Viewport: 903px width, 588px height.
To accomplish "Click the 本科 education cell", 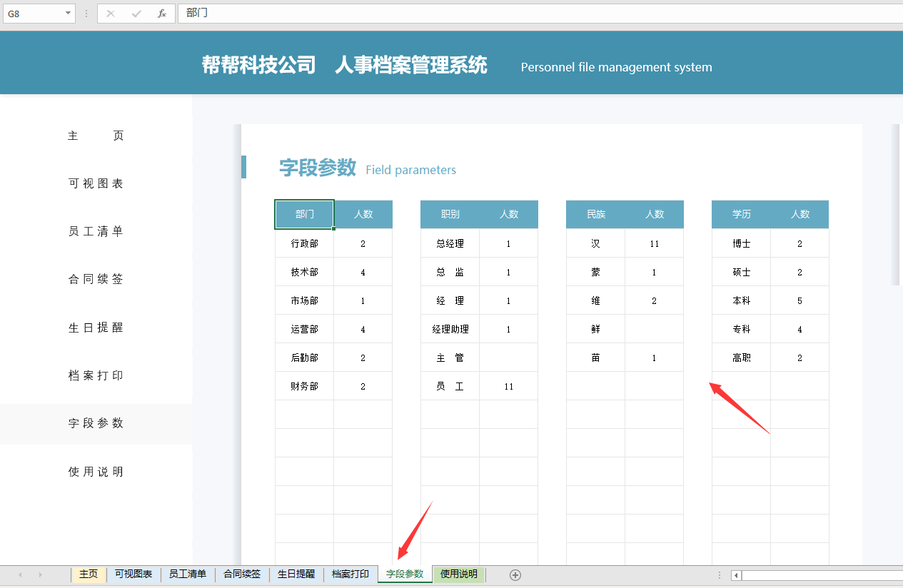I will pos(741,300).
